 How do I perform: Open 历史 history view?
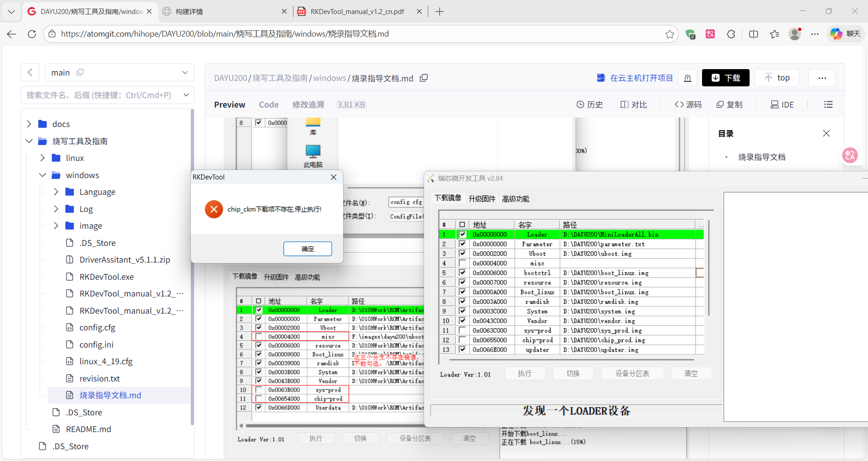[x=590, y=104]
